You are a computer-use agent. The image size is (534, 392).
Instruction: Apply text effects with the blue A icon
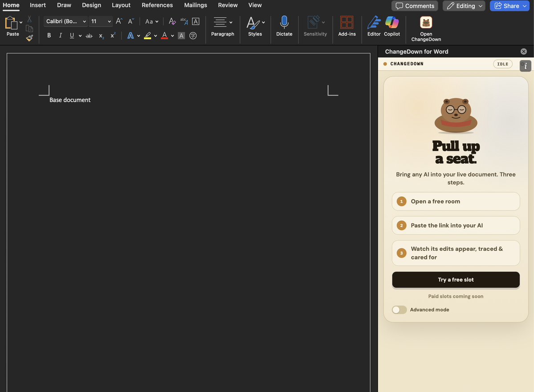(130, 36)
